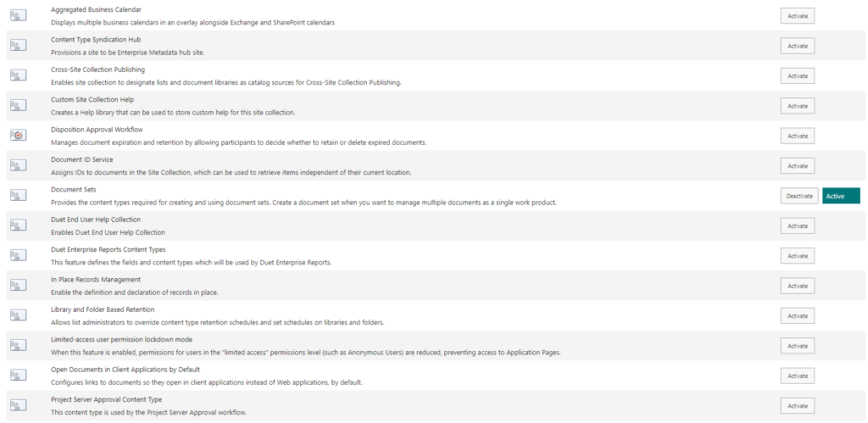The height and width of the screenshot is (423, 868).
Task: Activate In Place Records Management
Action: tap(798, 286)
